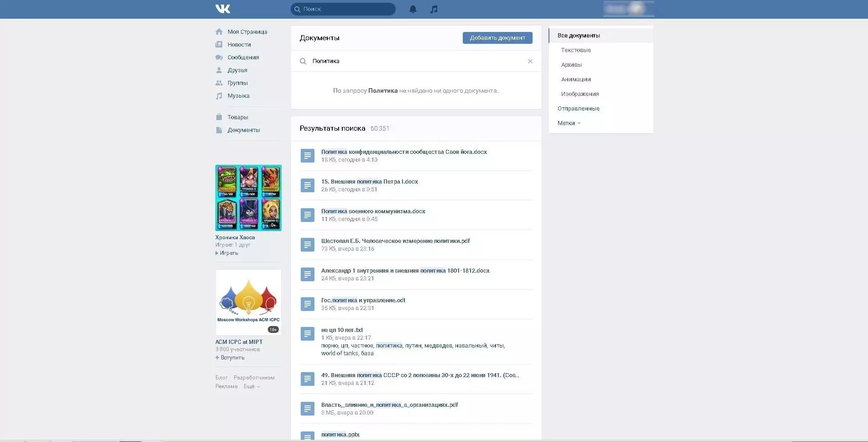Click the Вступить link for ACM ICPC
The height and width of the screenshot is (442, 868).
(232, 358)
